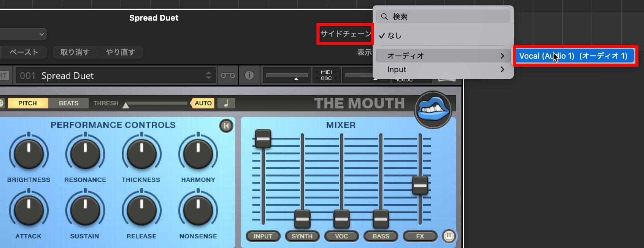The width and height of the screenshot is (644, 248).
Task: Toggle the INPUT mixer channel button
Action: (263, 236)
